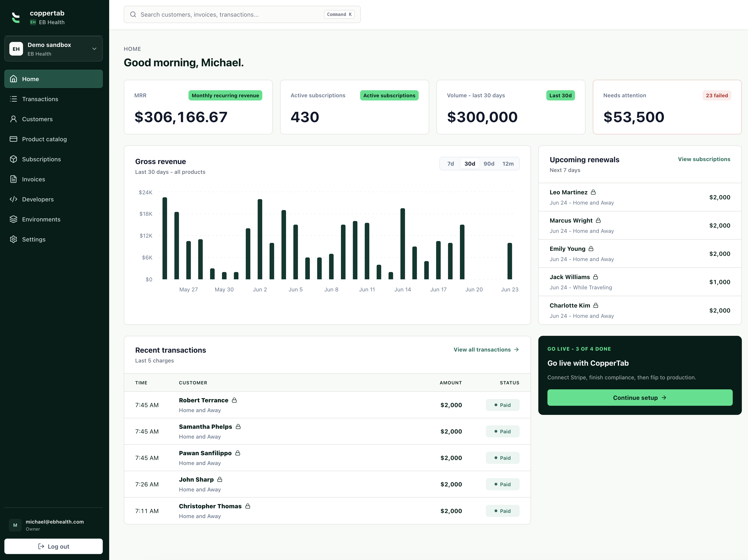
Task: Click the lock icon beside Jack Williams
Action: [x=596, y=277]
